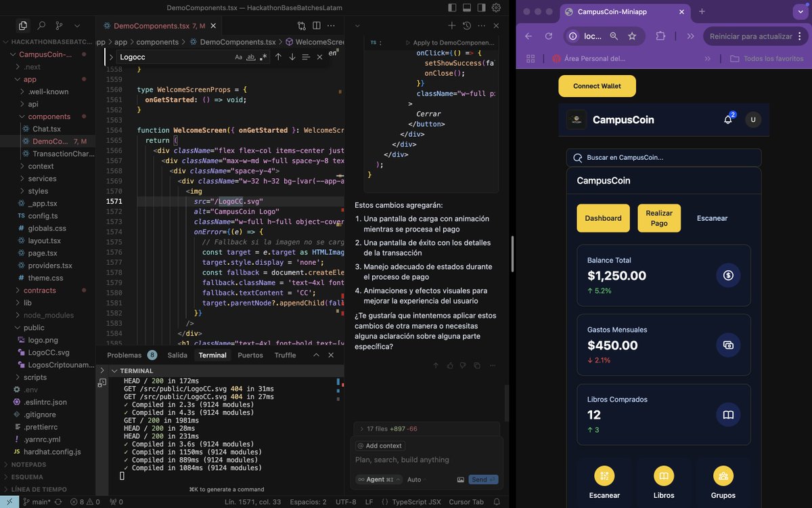Click Add context button in chat

coord(380,446)
